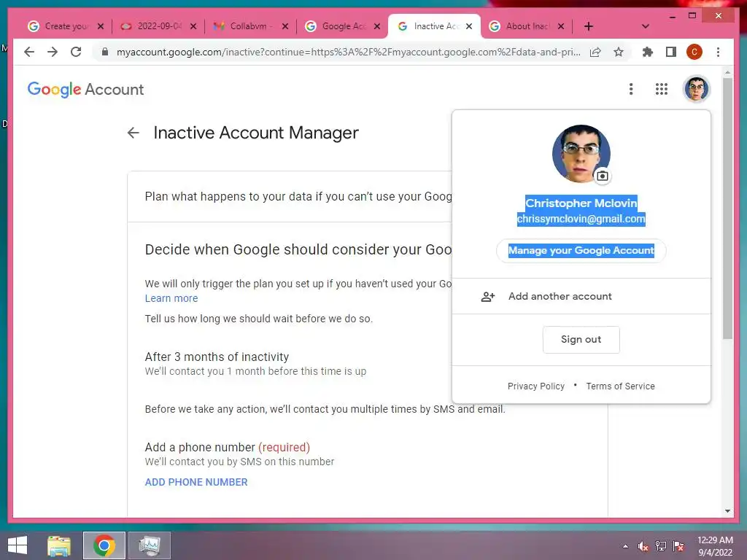
Task: Open the resource monitor app in the taskbar
Action: 149,545
